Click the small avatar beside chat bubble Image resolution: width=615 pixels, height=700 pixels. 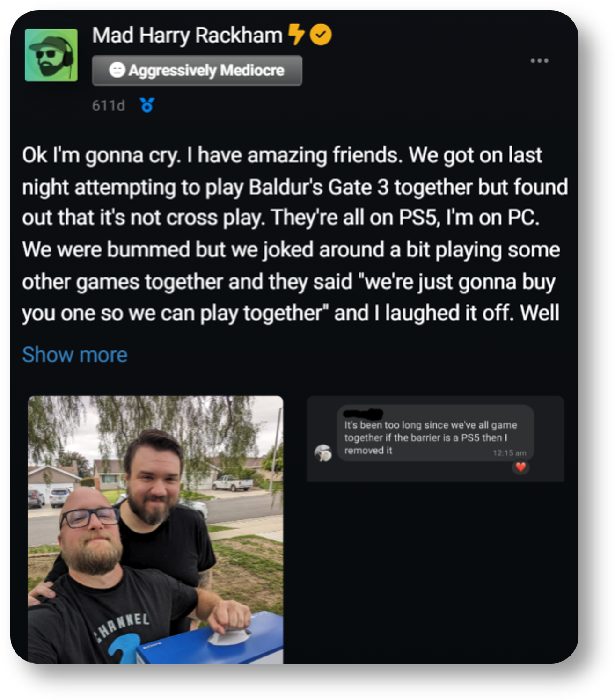click(323, 453)
